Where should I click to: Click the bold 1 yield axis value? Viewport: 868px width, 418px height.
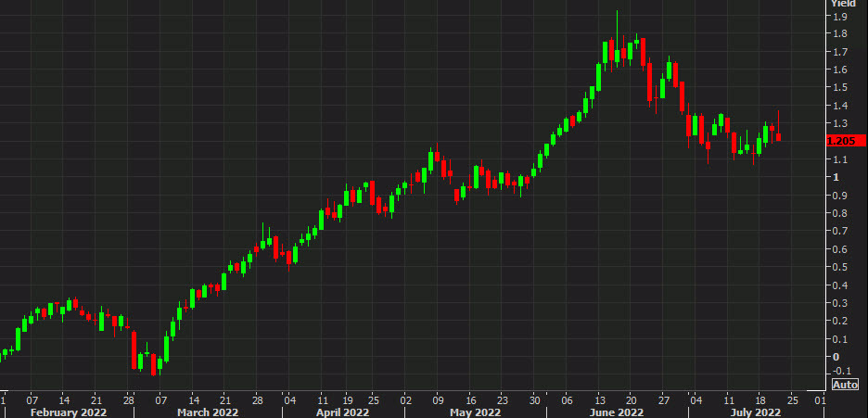[836, 177]
